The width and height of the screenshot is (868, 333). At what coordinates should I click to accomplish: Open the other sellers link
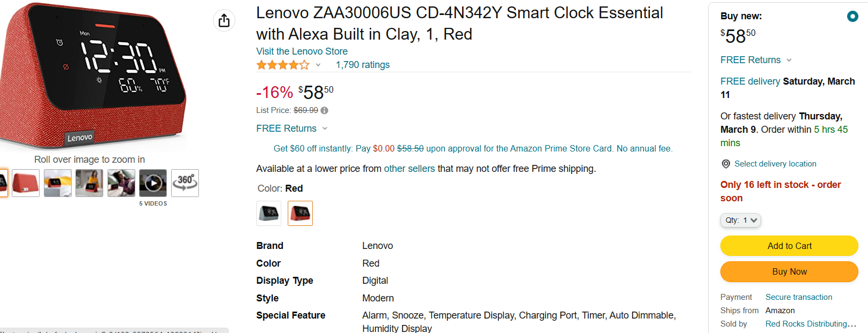tap(409, 169)
